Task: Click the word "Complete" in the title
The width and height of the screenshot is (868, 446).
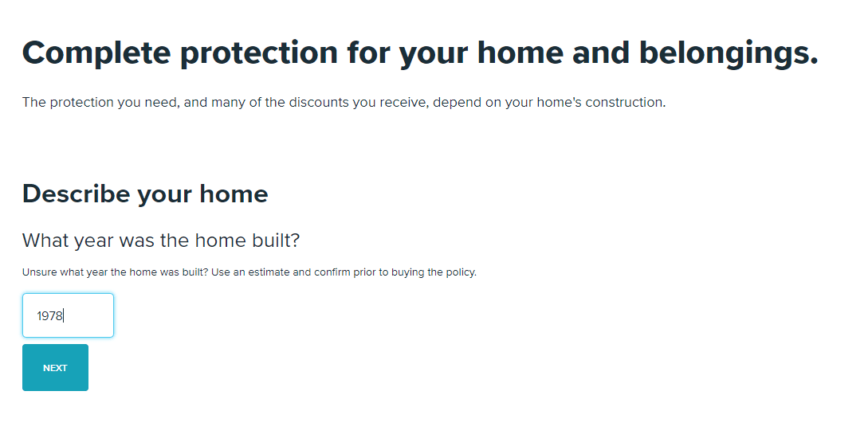Action: (x=96, y=53)
